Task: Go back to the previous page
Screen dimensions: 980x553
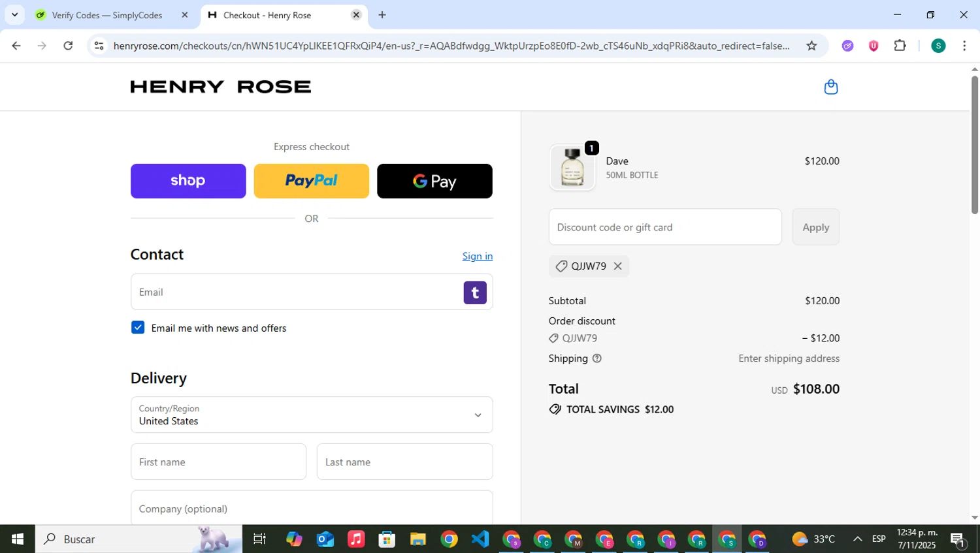Action: 16,46
